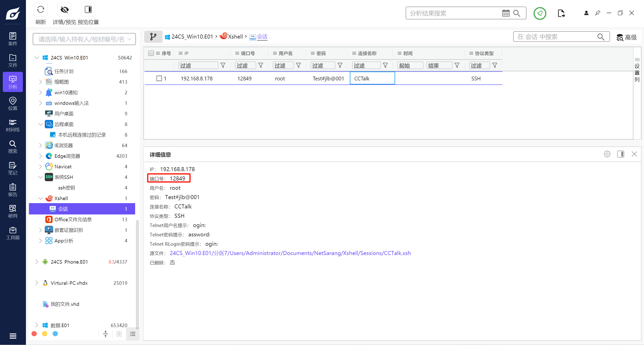Click the red color dot filter
644x345 pixels.
34,334
